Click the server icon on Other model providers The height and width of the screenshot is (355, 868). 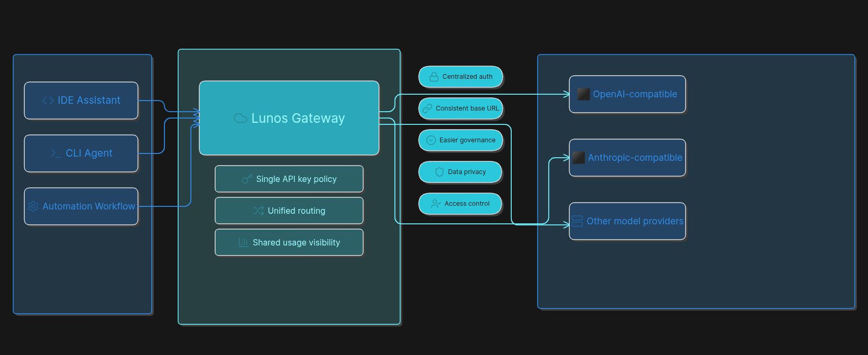(577, 221)
